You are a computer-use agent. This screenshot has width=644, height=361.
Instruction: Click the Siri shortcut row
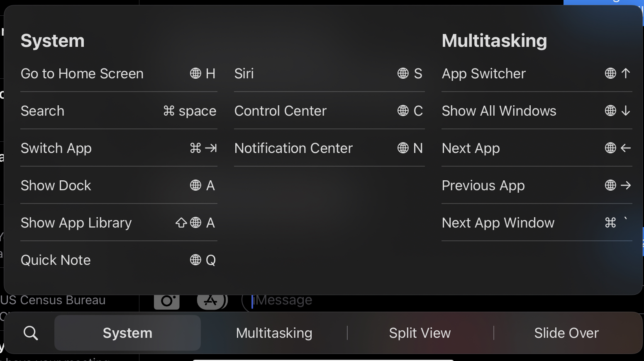(x=329, y=74)
